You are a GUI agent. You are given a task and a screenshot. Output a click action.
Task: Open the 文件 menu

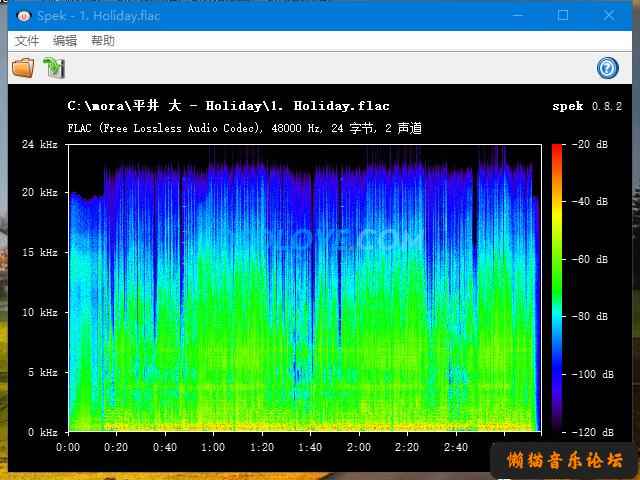click(x=27, y=41)
